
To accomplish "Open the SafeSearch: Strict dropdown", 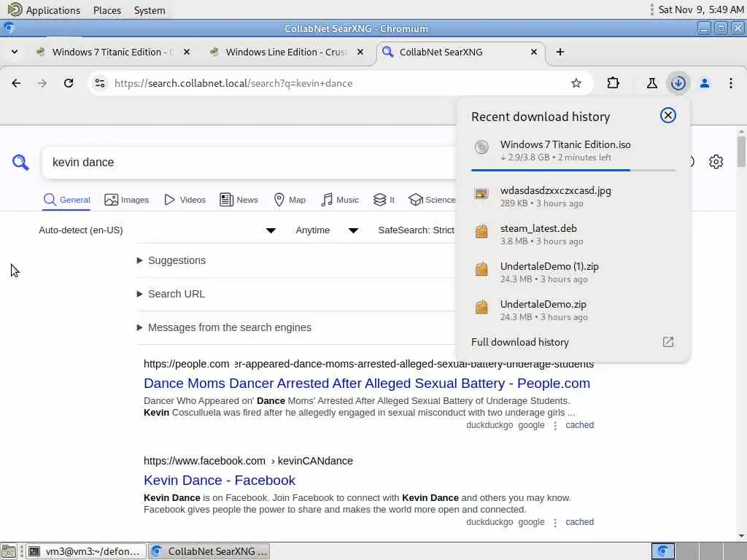I will [416, 230].
